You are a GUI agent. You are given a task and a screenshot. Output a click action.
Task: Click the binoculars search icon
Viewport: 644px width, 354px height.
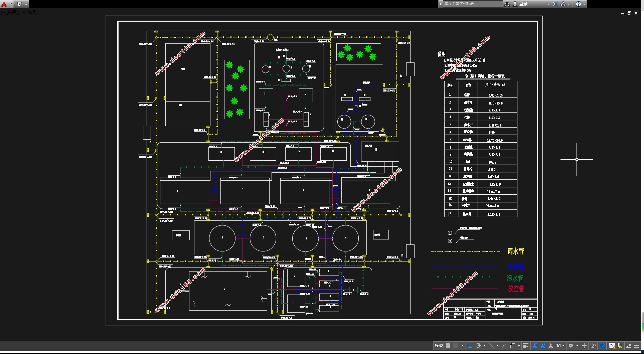point(507,4)
